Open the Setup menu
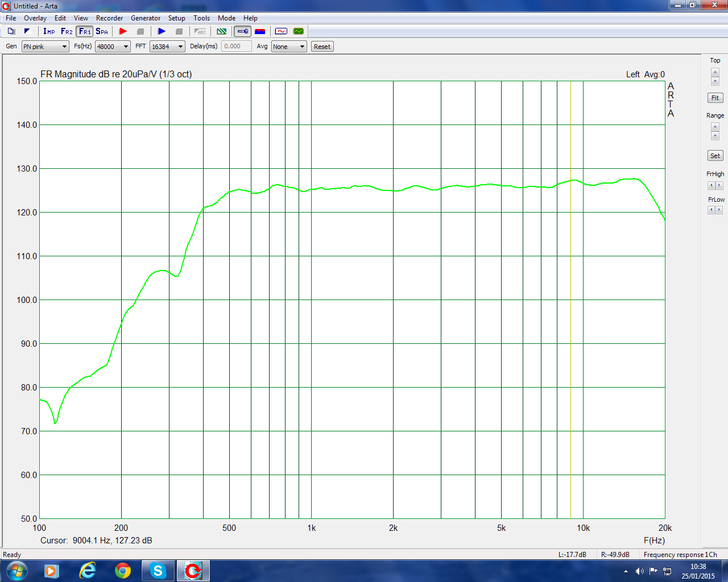Screen dimensions: 728x582 [x=177, y=18]
